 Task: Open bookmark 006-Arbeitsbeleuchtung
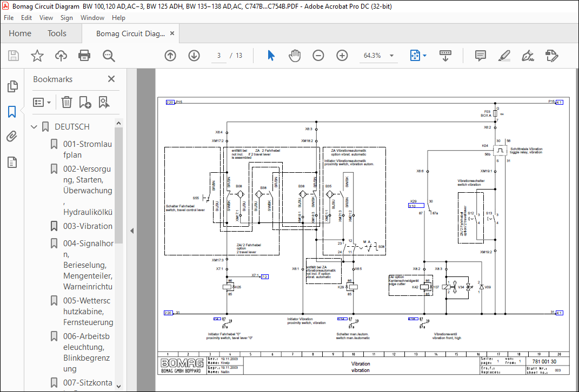click(86, 352)
